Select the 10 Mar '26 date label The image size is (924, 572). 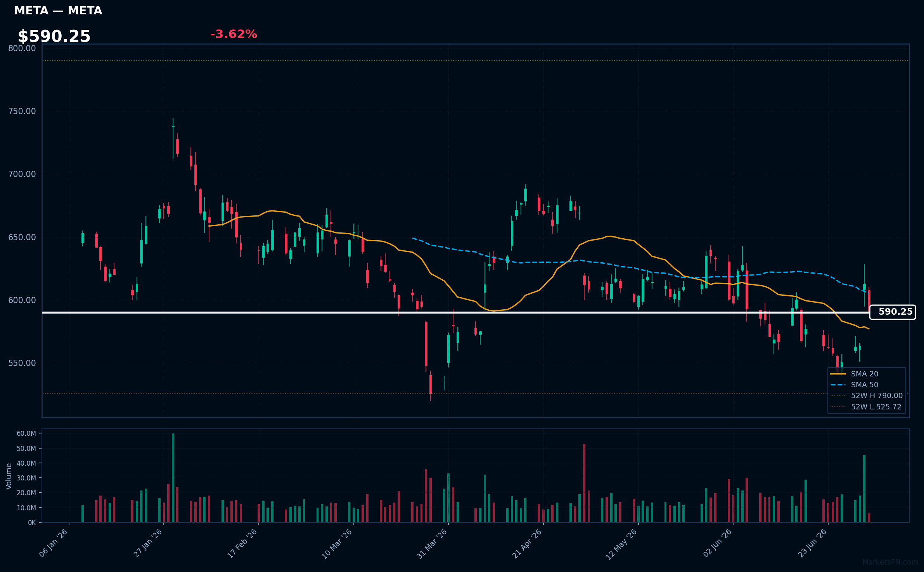pyautogui.click(x=337, y=543)
